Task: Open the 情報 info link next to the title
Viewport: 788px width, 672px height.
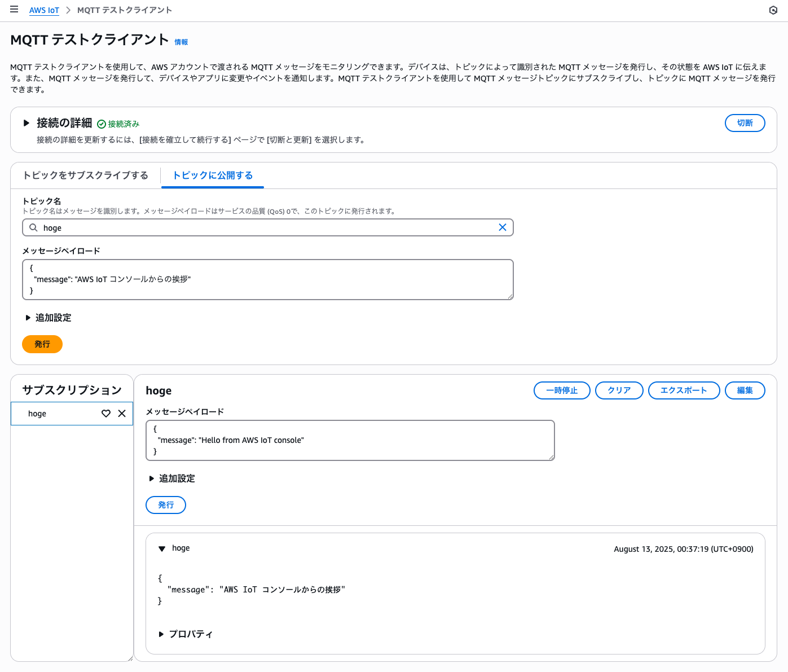Action: [x=181, y=42]
